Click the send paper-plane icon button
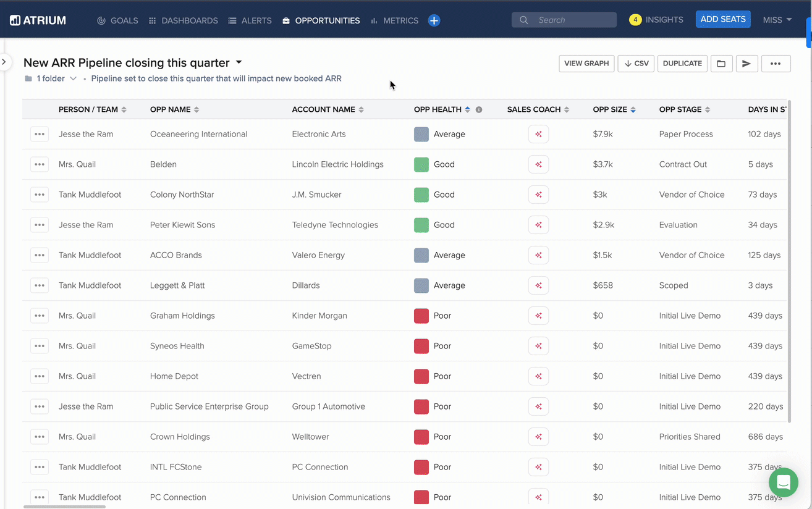 (746, 64)
